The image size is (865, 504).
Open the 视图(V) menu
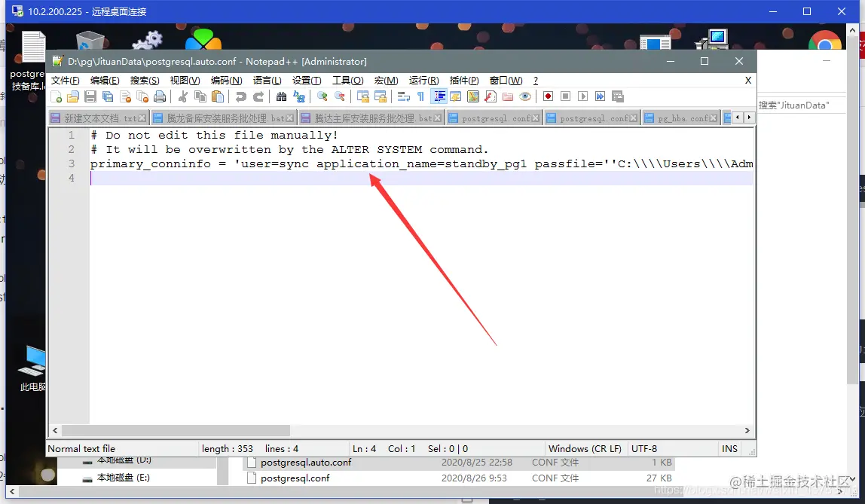coord(185,81)
